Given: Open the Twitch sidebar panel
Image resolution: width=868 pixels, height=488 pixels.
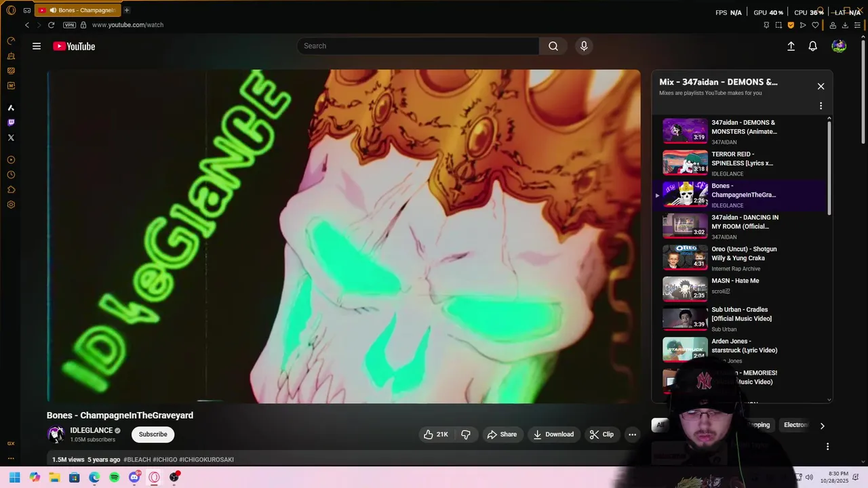Looking at the screenshot, I should click(x=11, y=123).
